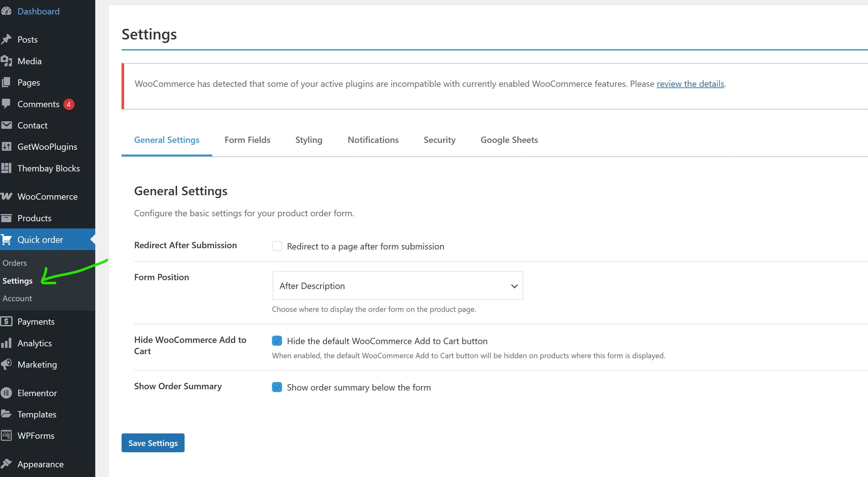The height and width of the screenshot is (477, 868).
Task: Switch to the Form Fields tab
Action: tap(247, 140)
